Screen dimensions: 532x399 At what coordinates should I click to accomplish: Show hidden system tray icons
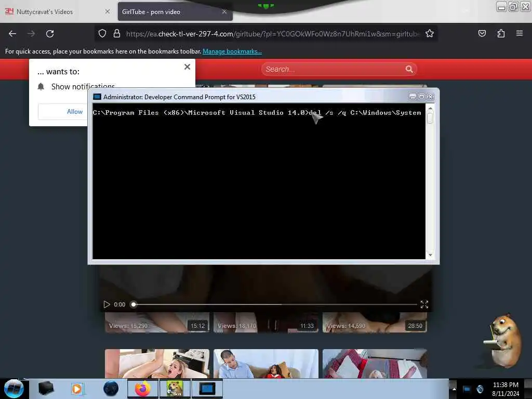pyautogui.click(x=454, y=389)
